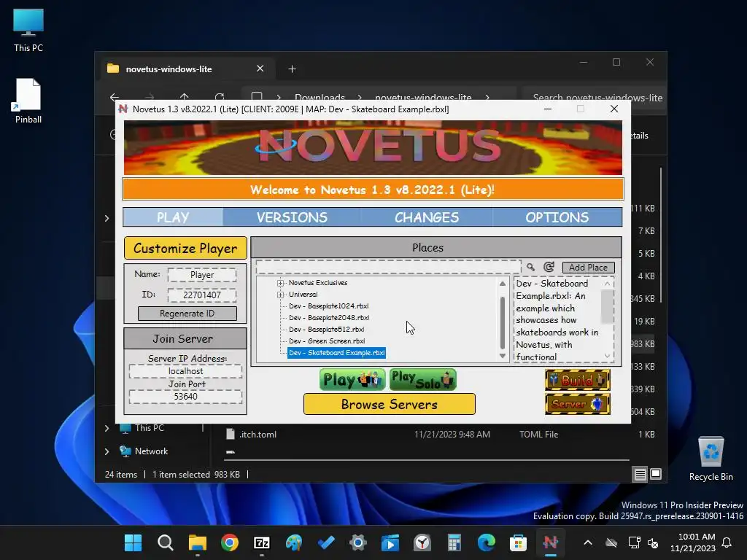The width and height of the screenshot is (747, 560).
Task: Click the Places search box
Action: click(388, 267)
